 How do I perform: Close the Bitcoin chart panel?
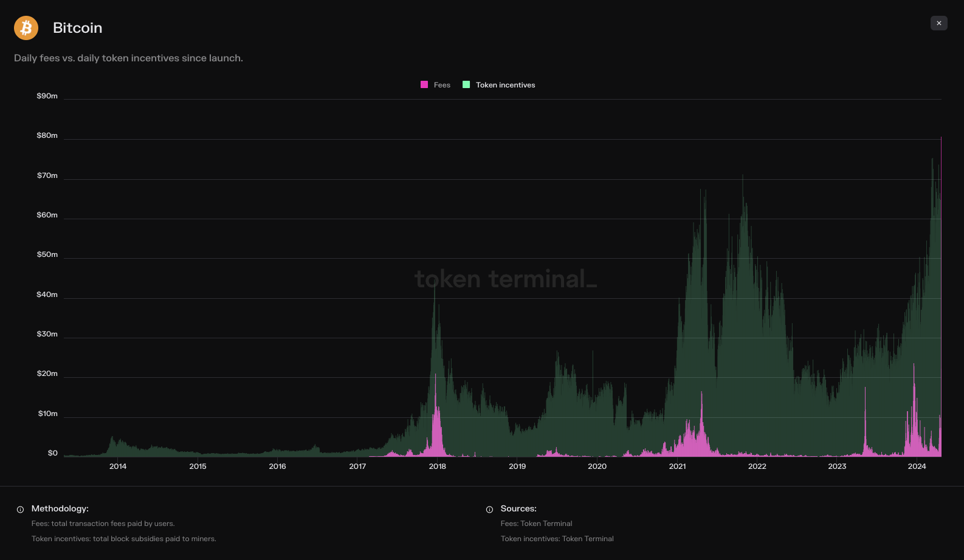938,23
